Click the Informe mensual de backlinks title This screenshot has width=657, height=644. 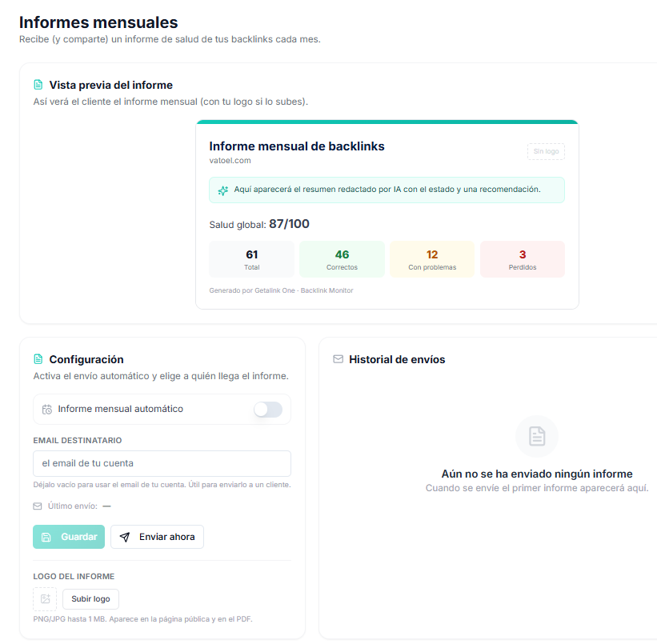click(x=297, y=146)
